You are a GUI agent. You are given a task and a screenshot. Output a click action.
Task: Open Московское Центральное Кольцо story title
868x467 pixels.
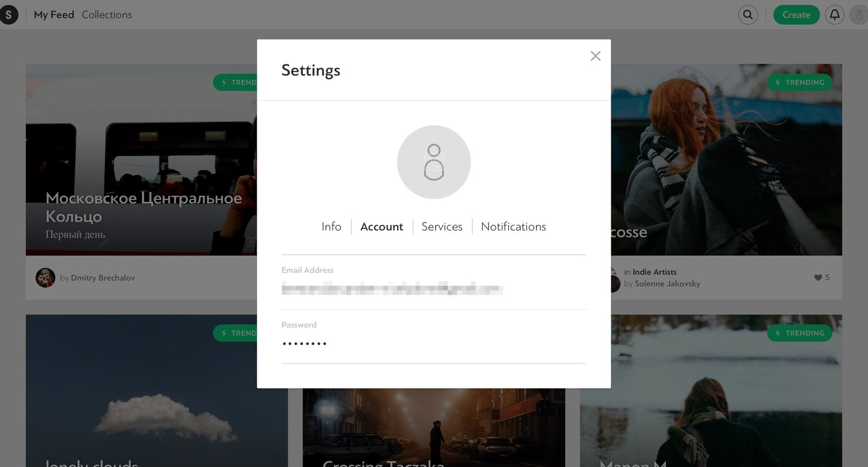144,207
